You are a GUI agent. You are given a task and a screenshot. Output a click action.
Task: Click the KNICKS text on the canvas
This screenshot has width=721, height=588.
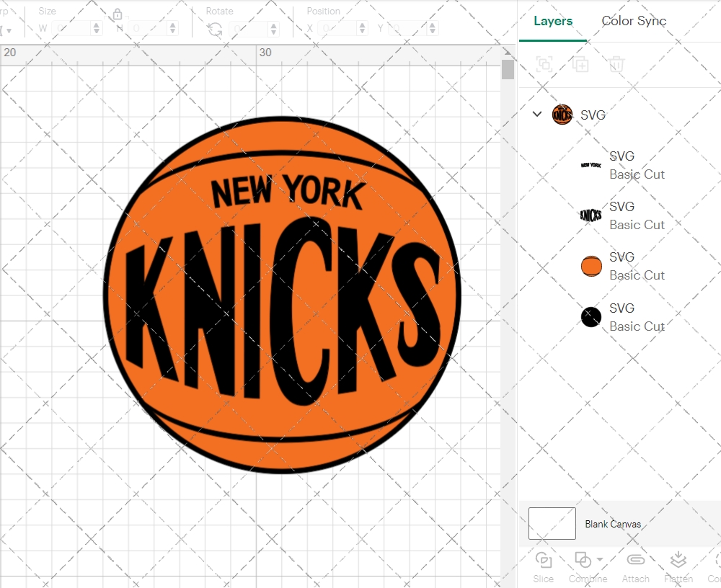(283, 310)
